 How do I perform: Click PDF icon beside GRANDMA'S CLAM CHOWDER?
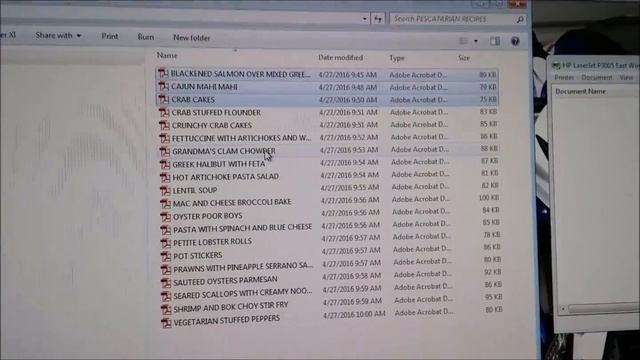click(x=164, y=151)
